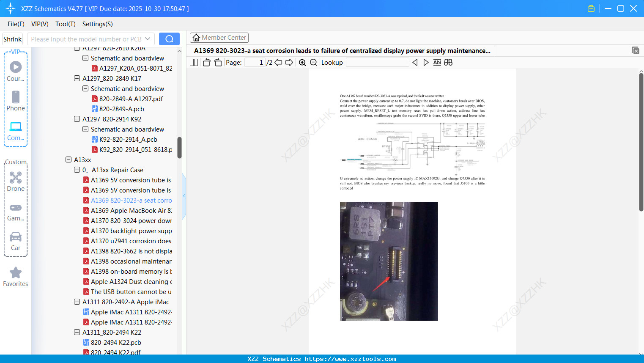
Task: Open the Settings(S) menu
Action: (98, 24)
